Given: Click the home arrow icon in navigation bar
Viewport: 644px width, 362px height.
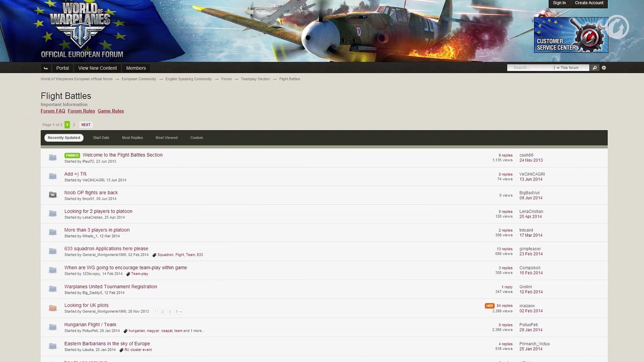Looking at the screenshot, I should (46, 68).
